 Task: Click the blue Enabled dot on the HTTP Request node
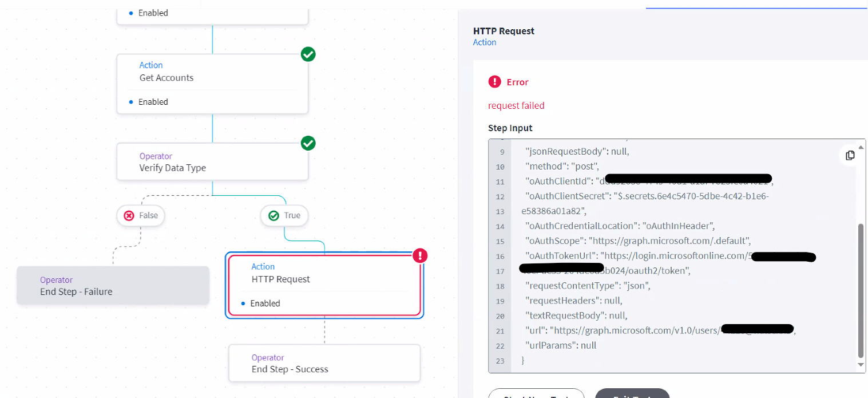[243, 304]
